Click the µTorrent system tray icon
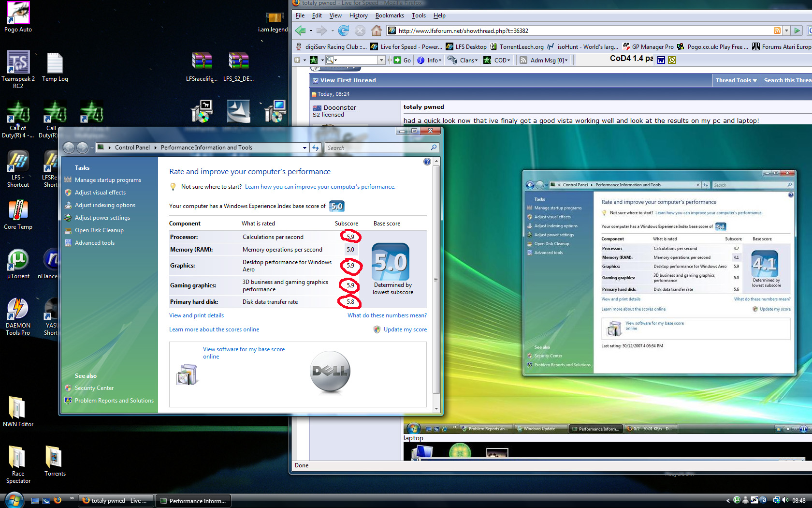812x508 pixels. [737, 500]
